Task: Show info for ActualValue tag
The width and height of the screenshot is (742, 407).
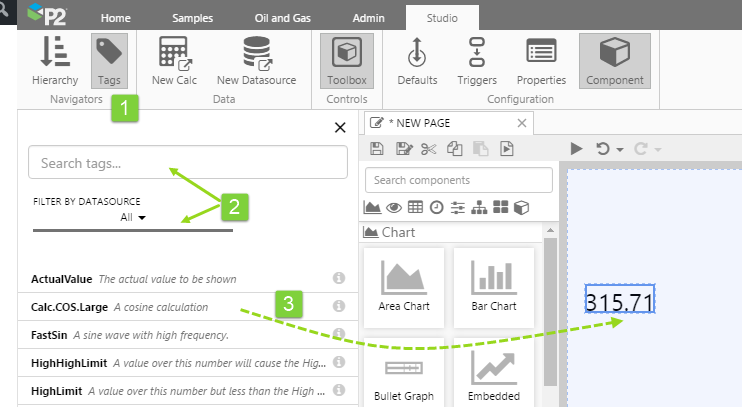Action: (x=339, y=278)
